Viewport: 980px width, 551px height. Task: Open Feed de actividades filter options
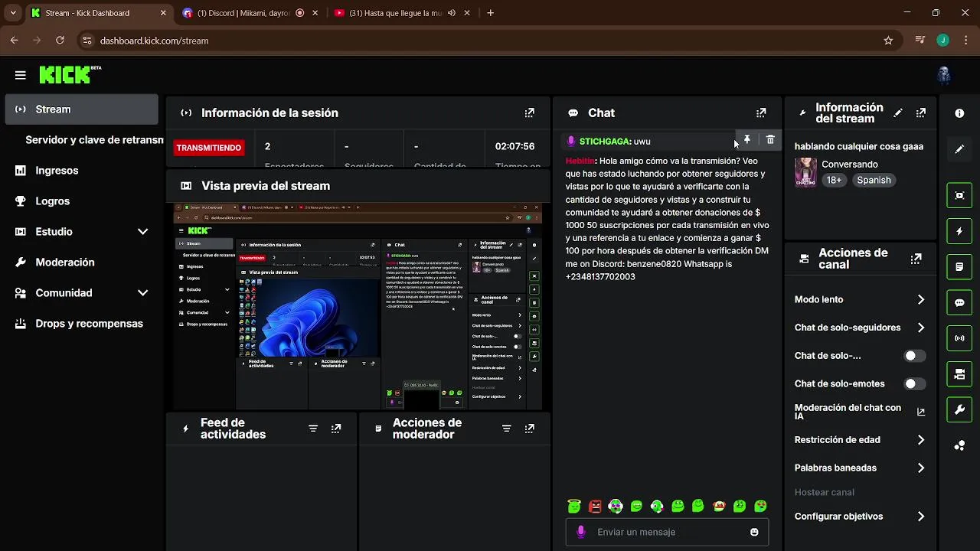pyautogui.click(x=313, y=429)
